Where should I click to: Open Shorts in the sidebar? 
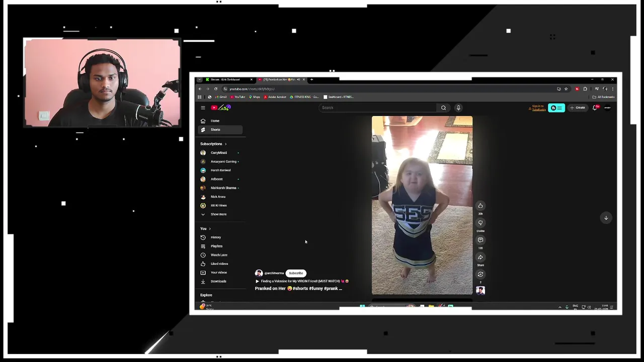pyautogui.click(x=220, y=130)
